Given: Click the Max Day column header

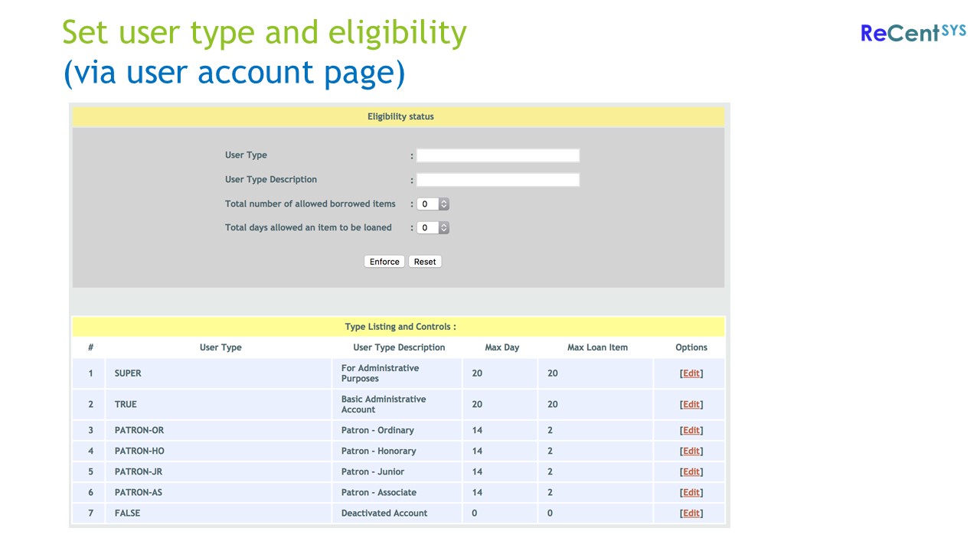Looking at the screenshot, I should [x=502, y=347].
